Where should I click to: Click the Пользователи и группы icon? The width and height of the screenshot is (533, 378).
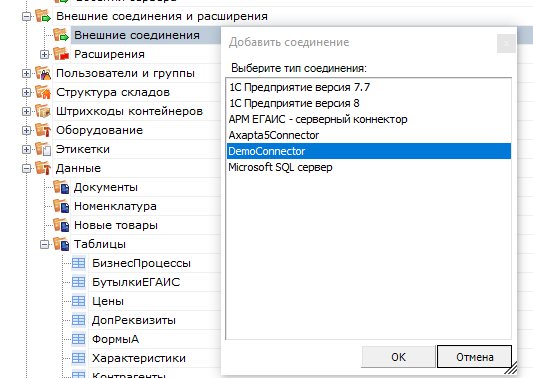click(43, 73)
